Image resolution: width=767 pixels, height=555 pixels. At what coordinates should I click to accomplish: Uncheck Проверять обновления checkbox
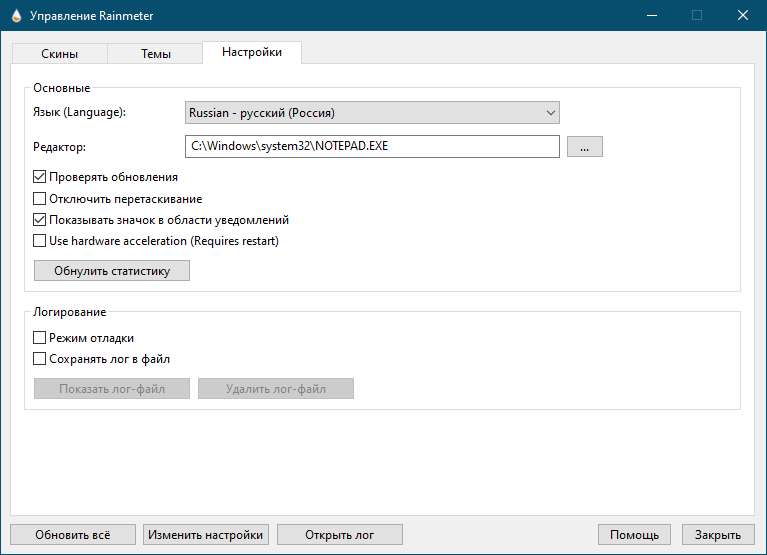point(40,177)
